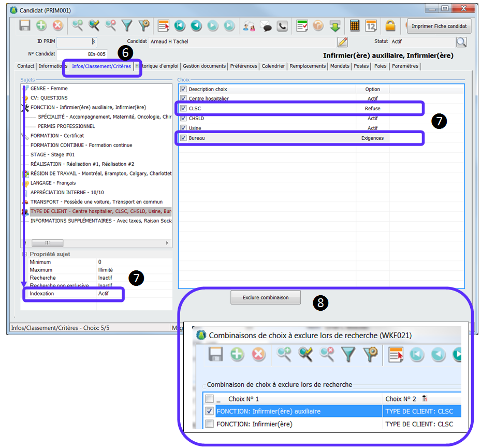Viewport: 481px width, 448px height.
Task: Select TYPE DE CLIENT subject in tree
Action: 98,211
